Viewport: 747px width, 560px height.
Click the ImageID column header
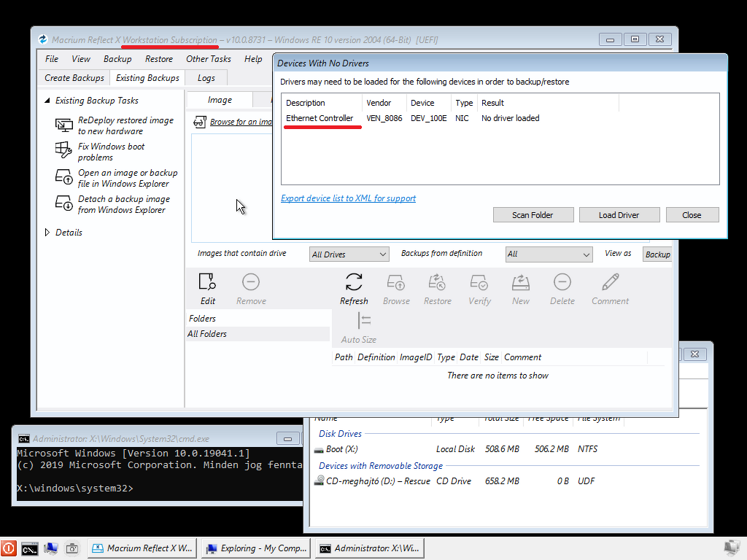point(415,357)
